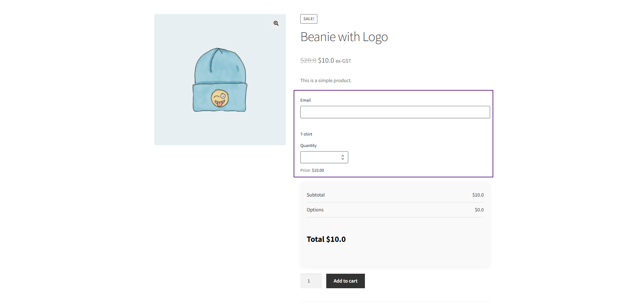Click the Options row label

pyautogui.click(x=315, y=210)
